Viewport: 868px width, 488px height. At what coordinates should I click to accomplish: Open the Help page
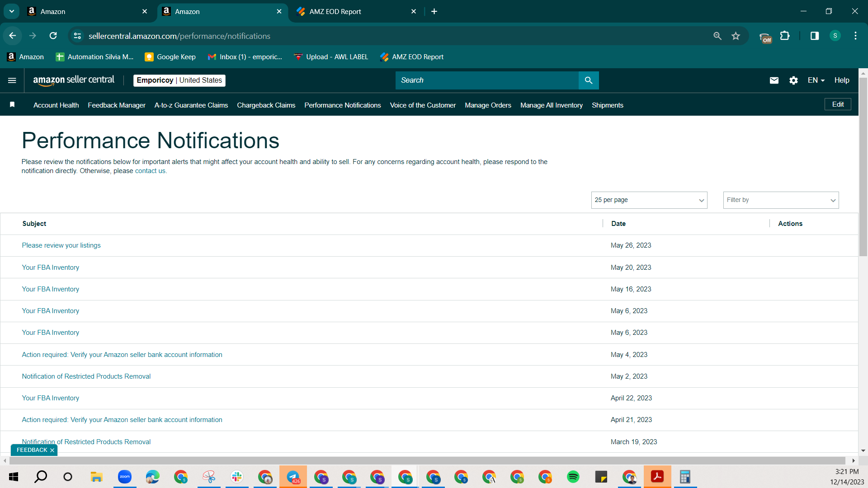coord(842,80)
